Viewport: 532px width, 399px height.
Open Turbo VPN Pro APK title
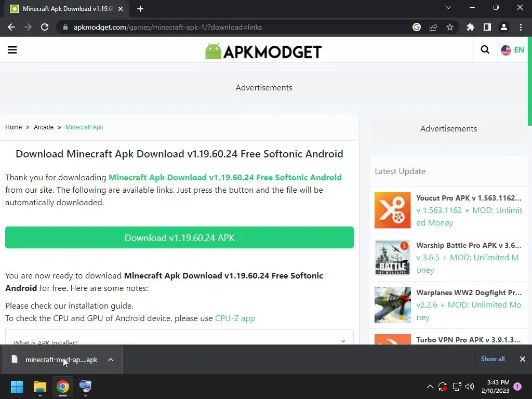click(x=468, y=340)
